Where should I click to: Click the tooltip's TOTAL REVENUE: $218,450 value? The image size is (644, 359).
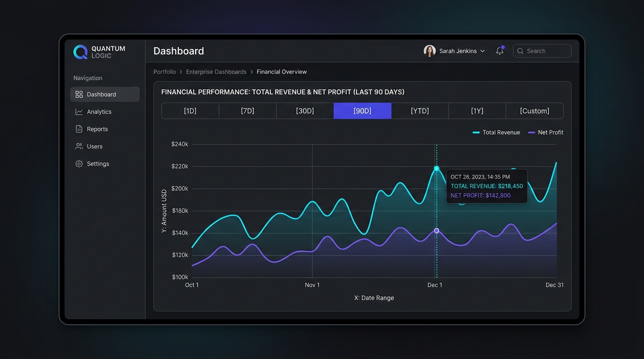[x=487, y=186]
